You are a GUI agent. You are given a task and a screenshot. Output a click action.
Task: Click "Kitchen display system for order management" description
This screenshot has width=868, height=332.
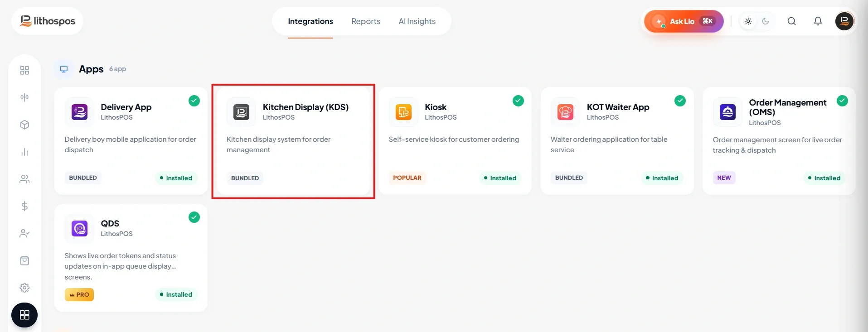pyautogui.click(x=278, y=144)
